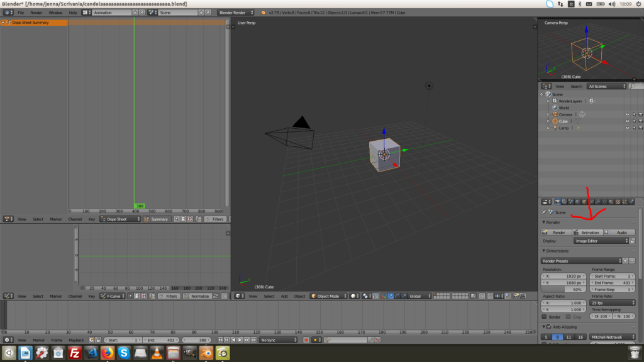Toggle the Anti-Aliasing checkbox

pos(549,327)
